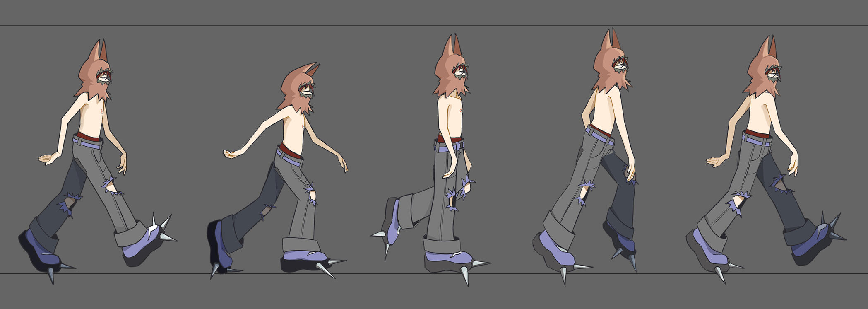
Task: Select the fifth pose's purple belt
Action: pos(756,139)
